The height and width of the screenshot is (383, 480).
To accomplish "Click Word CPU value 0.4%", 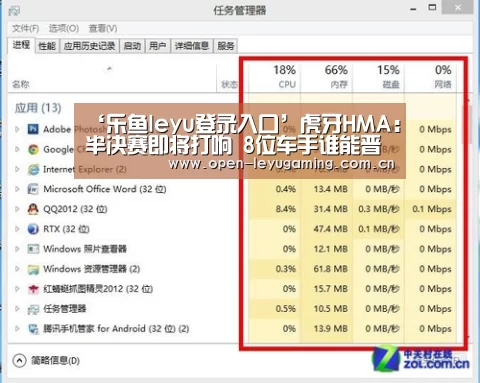I will click(286, 189).
